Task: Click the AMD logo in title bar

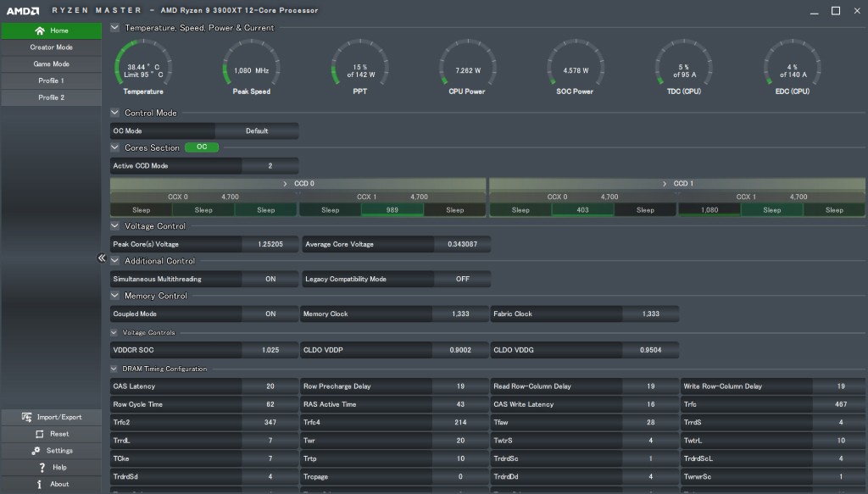Action: click(22, 10)
